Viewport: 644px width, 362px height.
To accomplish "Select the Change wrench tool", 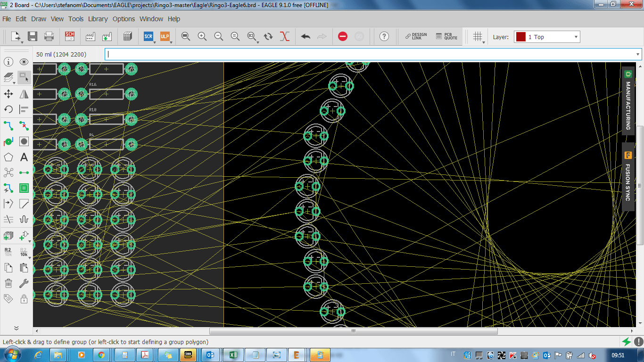I will [24, 283].
